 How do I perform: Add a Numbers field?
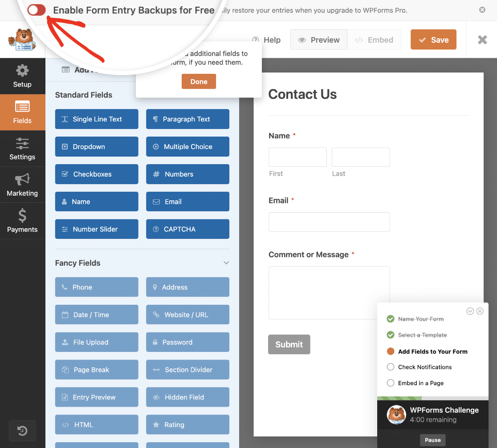187,174
